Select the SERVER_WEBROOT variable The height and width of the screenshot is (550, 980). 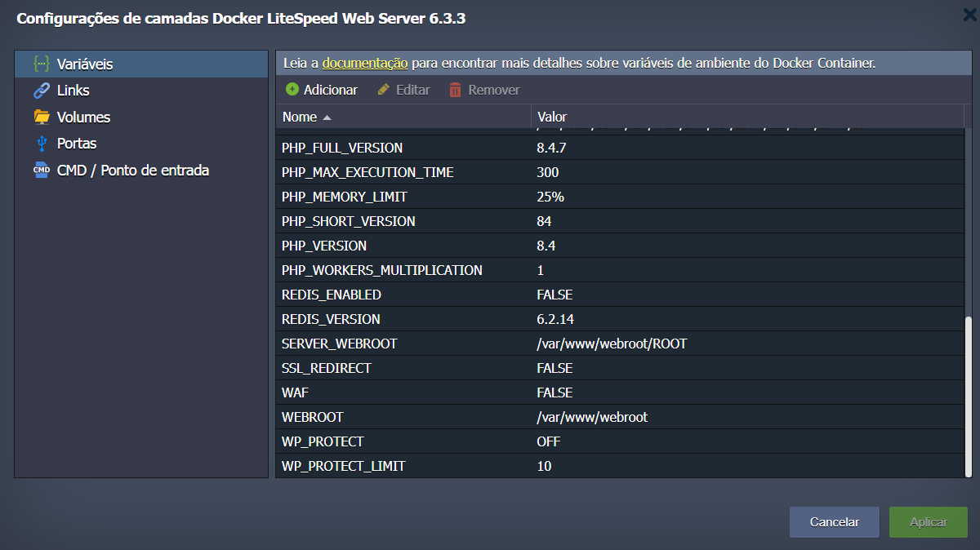pos(339,344)
